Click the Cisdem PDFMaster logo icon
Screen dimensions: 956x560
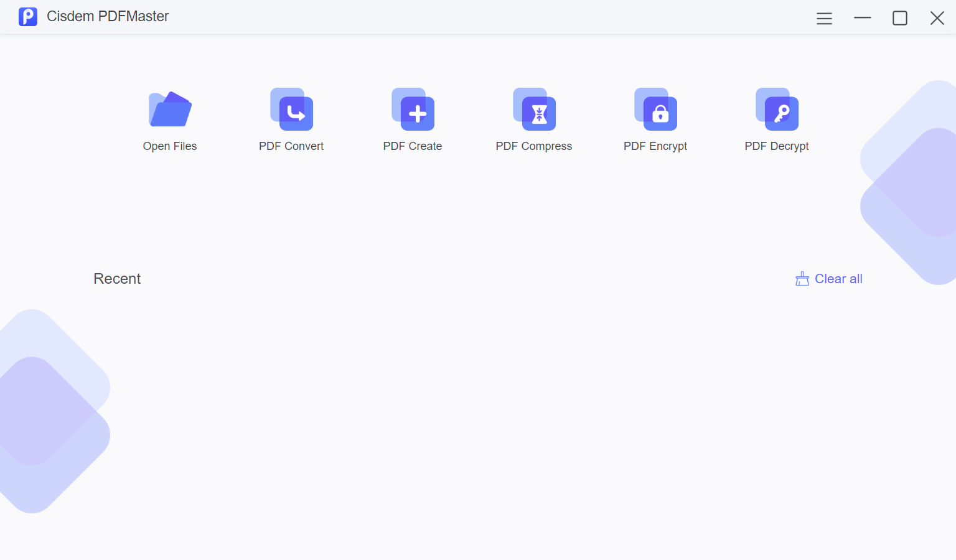click(28, 17)
